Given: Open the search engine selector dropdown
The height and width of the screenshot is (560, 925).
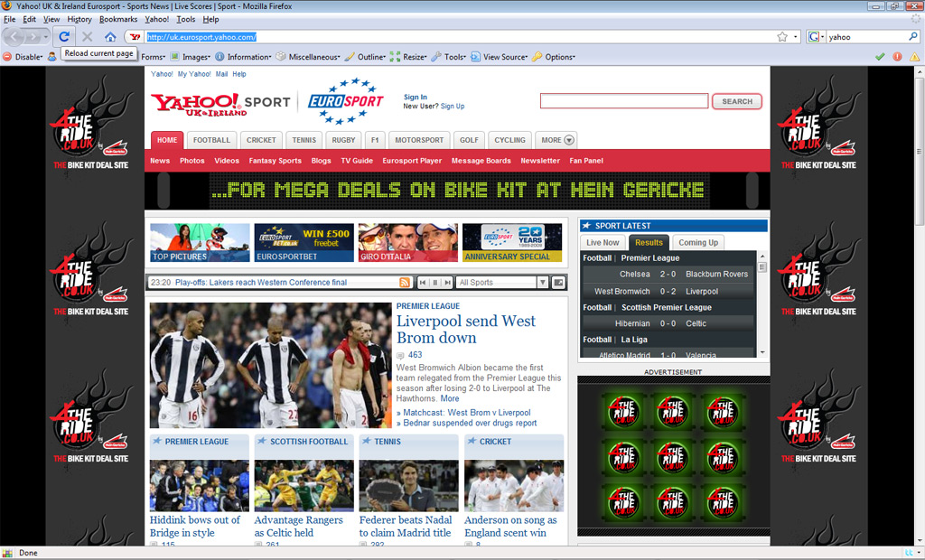Looking at the screenshot, I should click(x=816, y=37).
